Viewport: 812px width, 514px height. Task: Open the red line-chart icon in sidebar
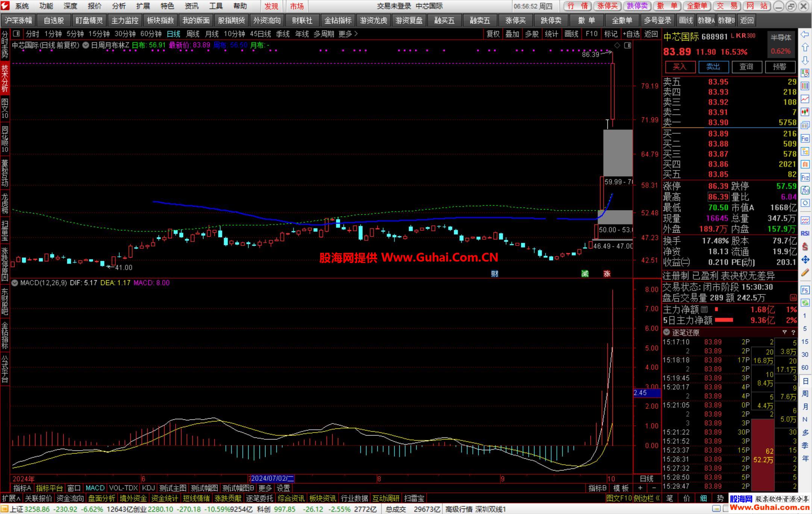click(805, 99)
